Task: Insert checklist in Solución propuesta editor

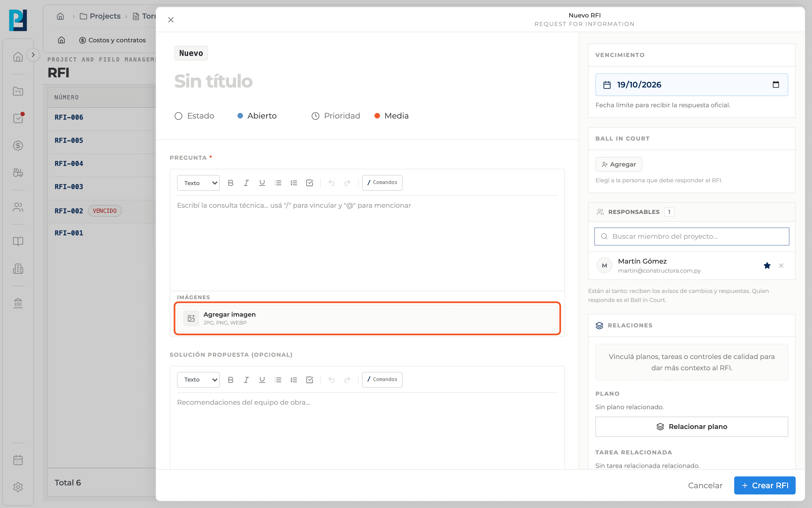Action: (x=310, y=380)
